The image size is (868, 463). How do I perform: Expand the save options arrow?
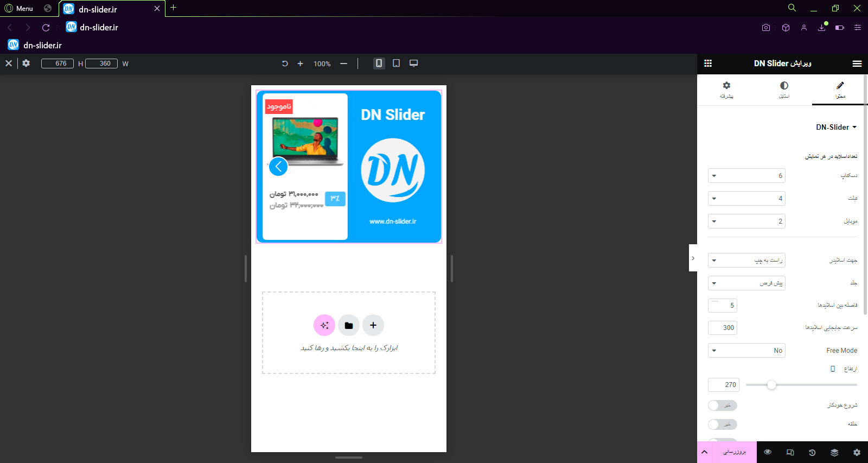(x=704, y=452)
